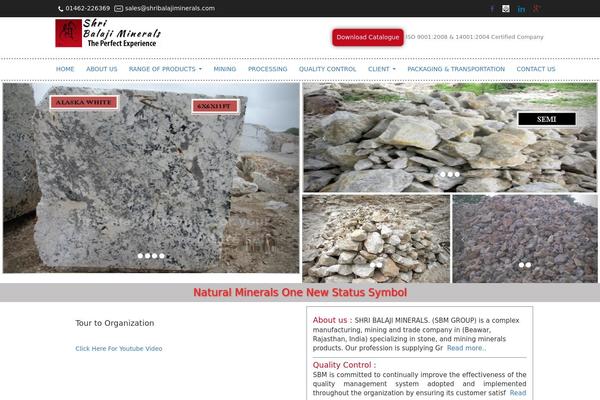600x400 pixels.
Task: Click the white square icon beside Facebook
Action: click(x=506, y=8)
